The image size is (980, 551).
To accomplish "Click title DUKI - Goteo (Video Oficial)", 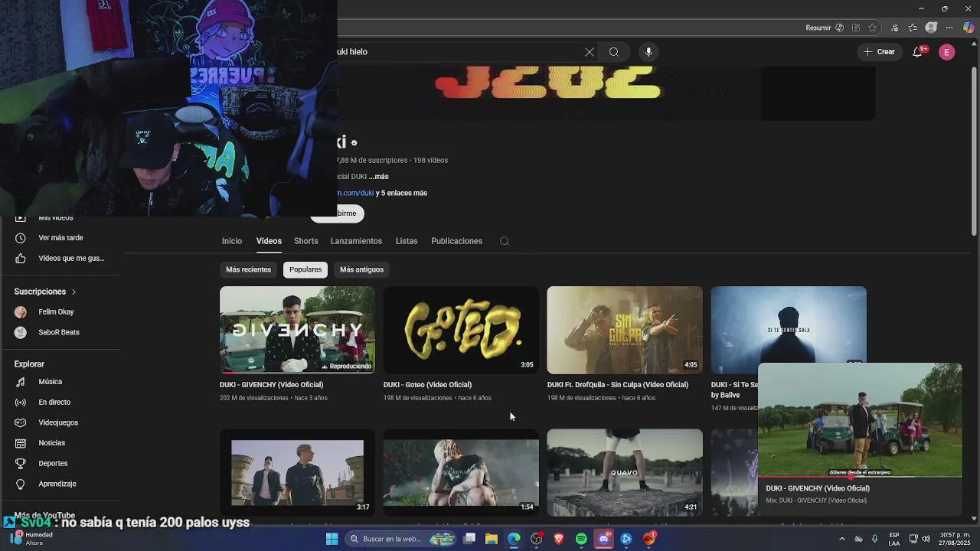I will (427, 385).
